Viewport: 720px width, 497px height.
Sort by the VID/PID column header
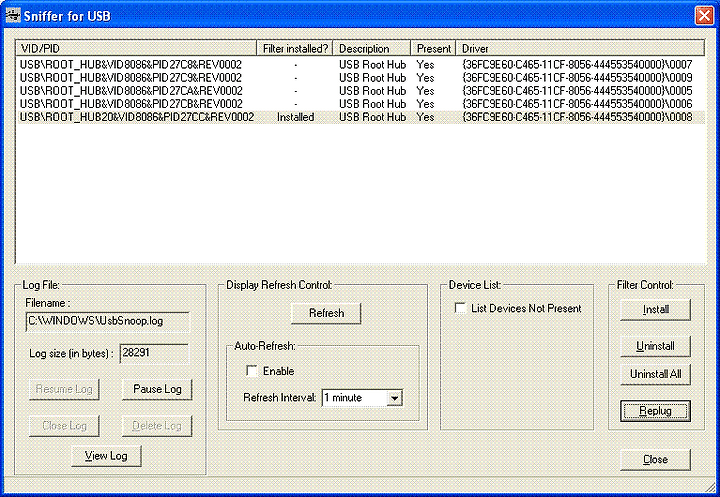(x=136, y=48)
